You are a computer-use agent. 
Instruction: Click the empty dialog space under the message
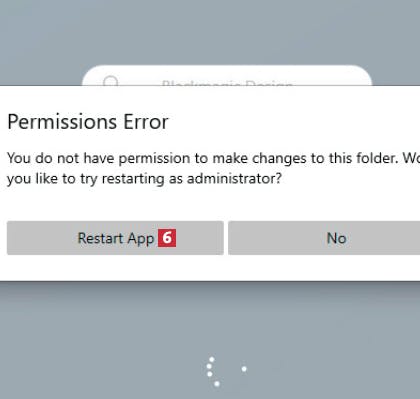pyautogui.click(x=210, y=203)
